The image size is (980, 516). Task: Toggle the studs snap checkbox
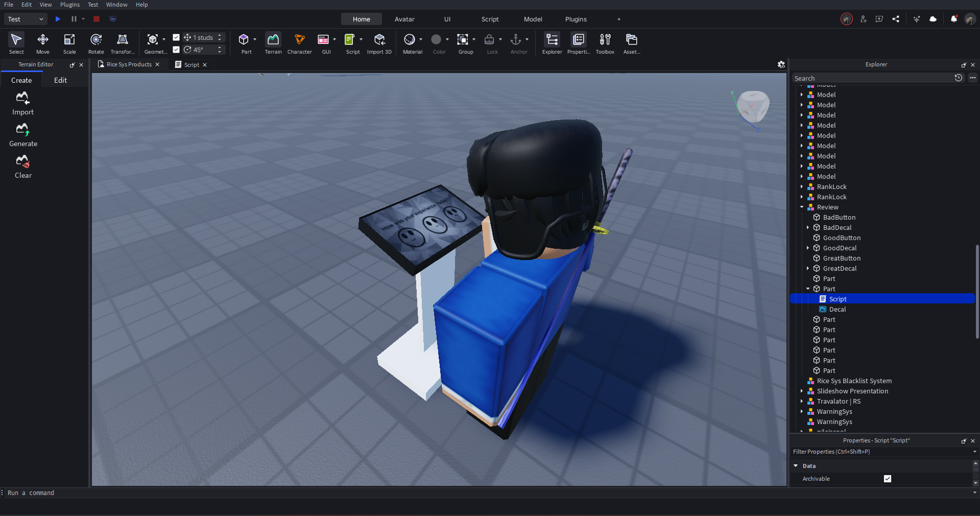pyautogui.click(x=176, y=37)
